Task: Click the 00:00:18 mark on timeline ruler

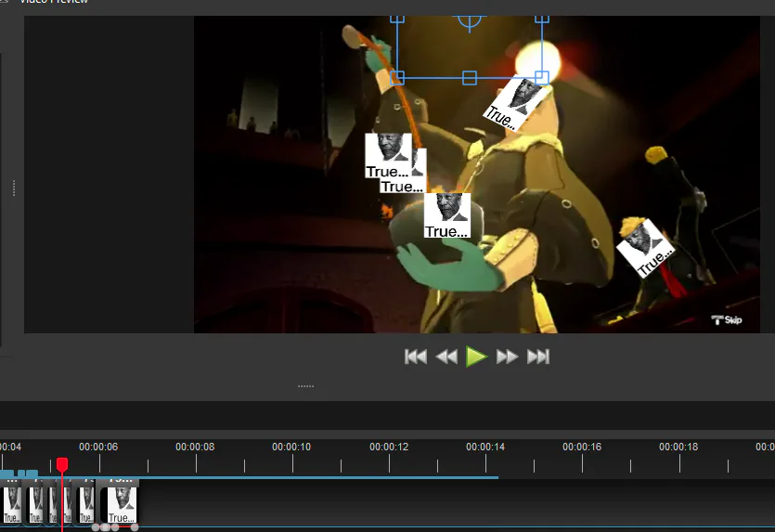Action: [x=678, y=447]
